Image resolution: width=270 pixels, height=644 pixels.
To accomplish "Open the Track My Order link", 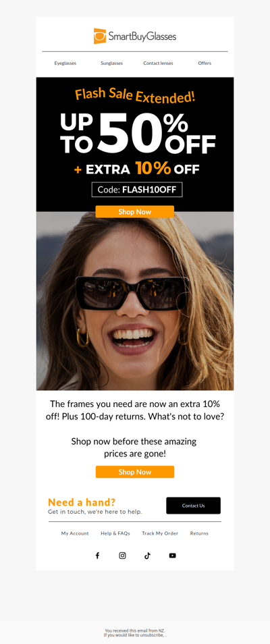I will (x=160, y=533).
